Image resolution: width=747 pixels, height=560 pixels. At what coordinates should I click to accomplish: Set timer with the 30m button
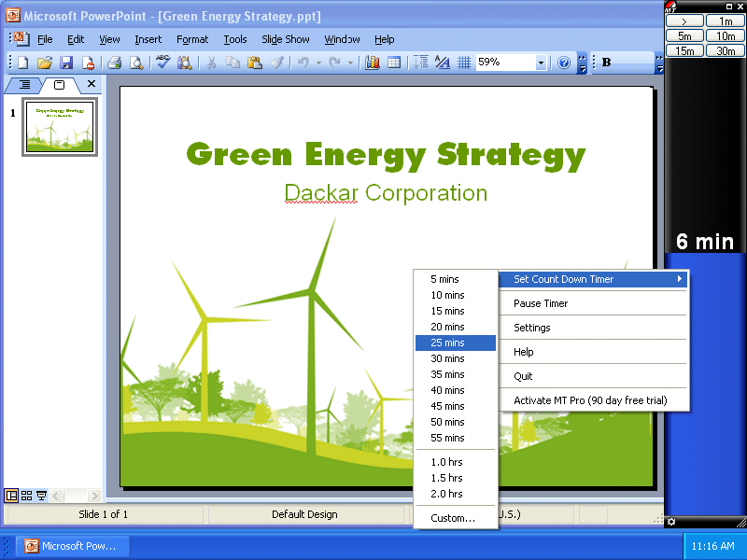pos(726,50)
